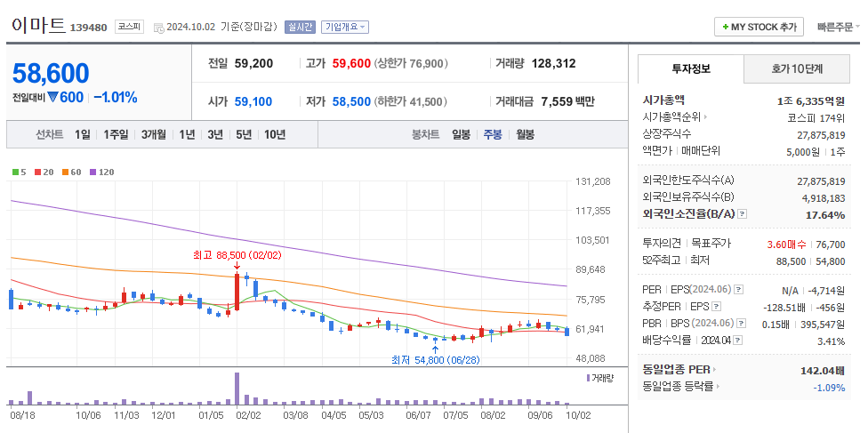Image resolution: width=868 pixels, height=433 pixels.
Task: Expand the 동일업종 등락률 arrow link
Action: point(718,387)
